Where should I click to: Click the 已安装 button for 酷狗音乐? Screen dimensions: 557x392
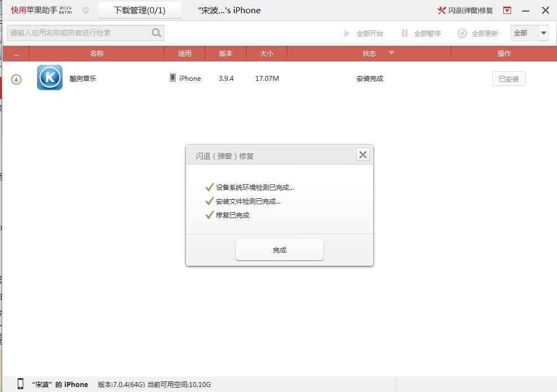click(x=509, y=79)
